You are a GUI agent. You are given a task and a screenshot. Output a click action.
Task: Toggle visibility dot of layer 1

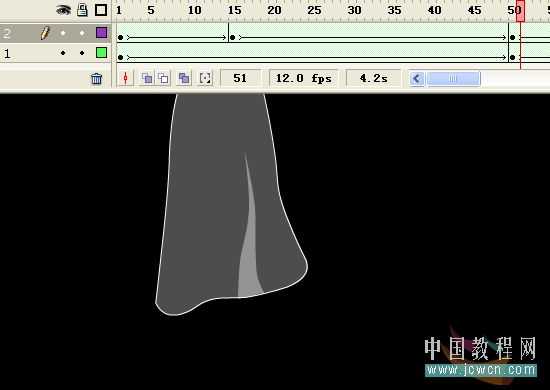(x=63, y=53)
